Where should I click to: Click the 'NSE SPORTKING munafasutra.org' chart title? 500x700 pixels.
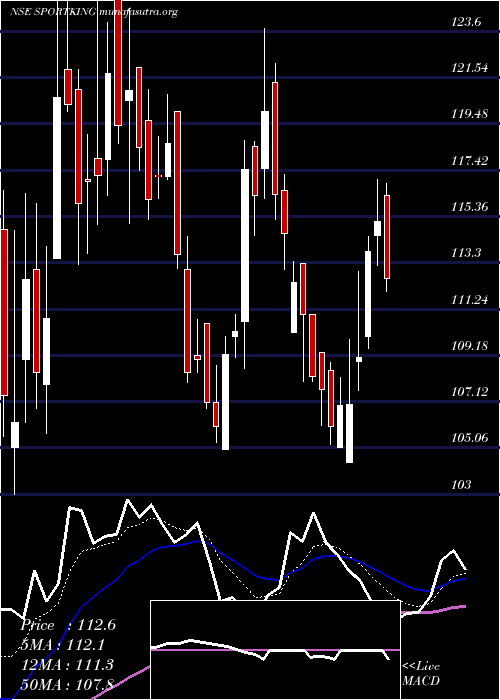point(94,12)
